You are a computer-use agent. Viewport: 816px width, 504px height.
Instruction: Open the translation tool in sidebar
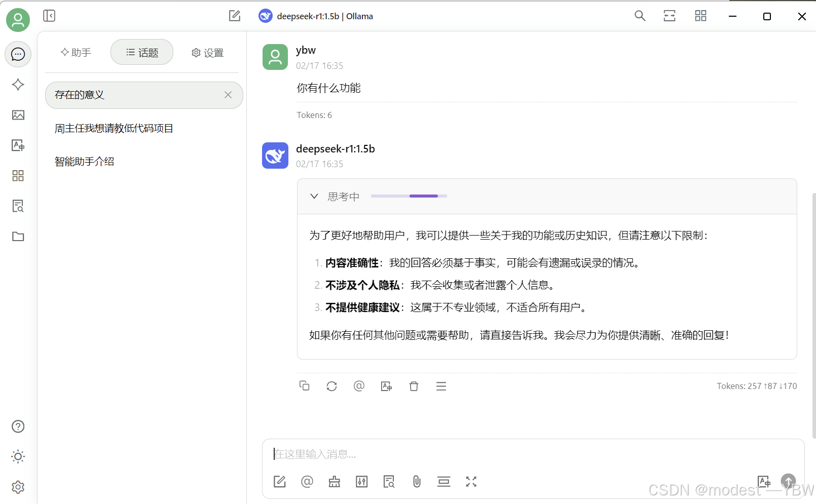[x=18, y=145]
